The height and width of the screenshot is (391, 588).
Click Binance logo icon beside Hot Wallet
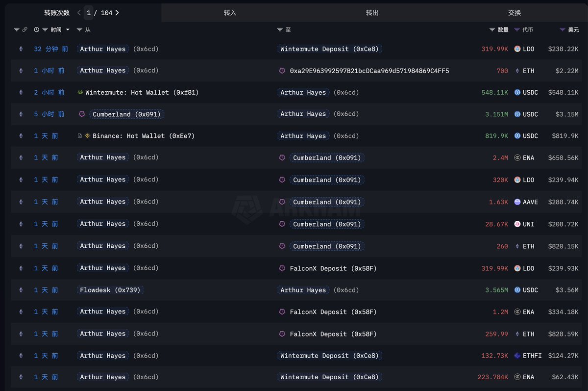tap(88, 136)
